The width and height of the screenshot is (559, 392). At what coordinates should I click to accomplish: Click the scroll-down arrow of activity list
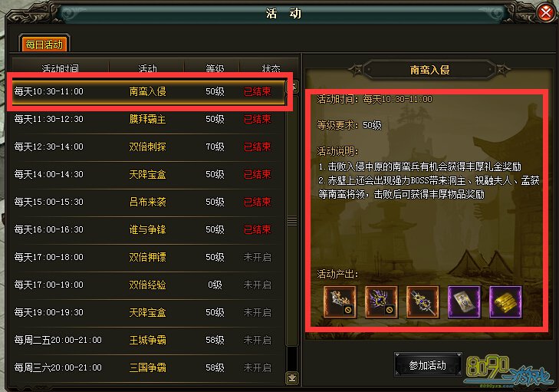click(x=292, y=377)
